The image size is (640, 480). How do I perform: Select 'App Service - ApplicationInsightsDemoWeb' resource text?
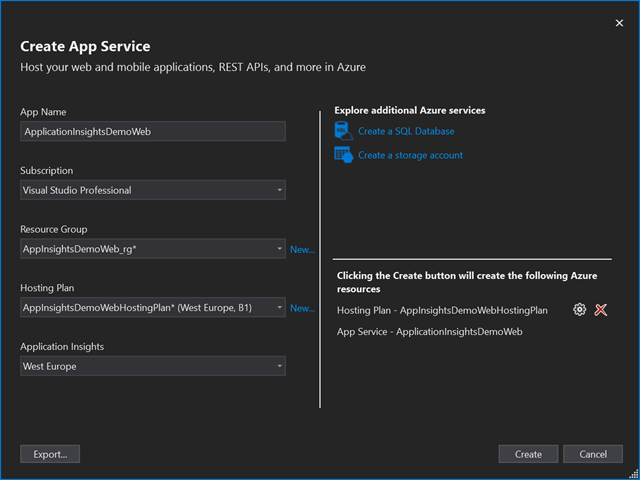429,331
